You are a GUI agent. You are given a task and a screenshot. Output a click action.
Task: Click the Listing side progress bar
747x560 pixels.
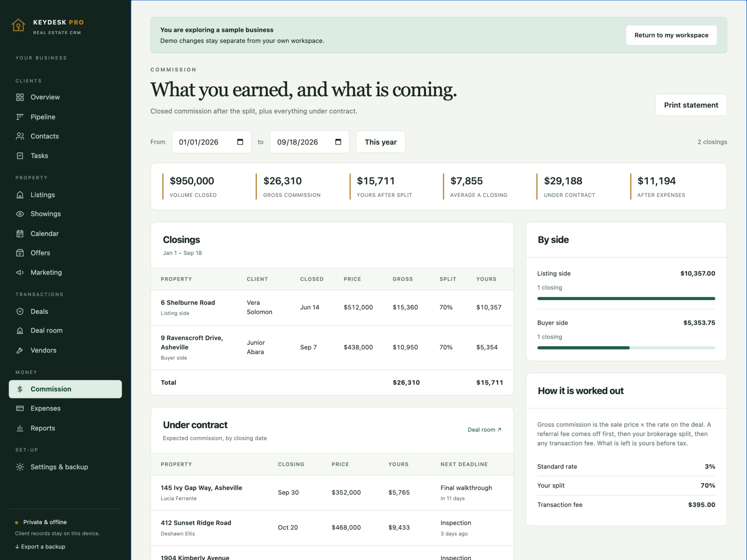pos(626,299)
